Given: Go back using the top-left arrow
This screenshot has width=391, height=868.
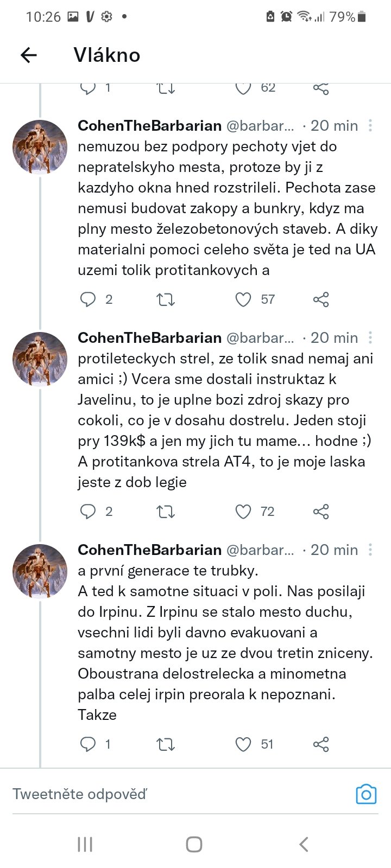Looking at the screenshot, I should (x=28, y=55).
